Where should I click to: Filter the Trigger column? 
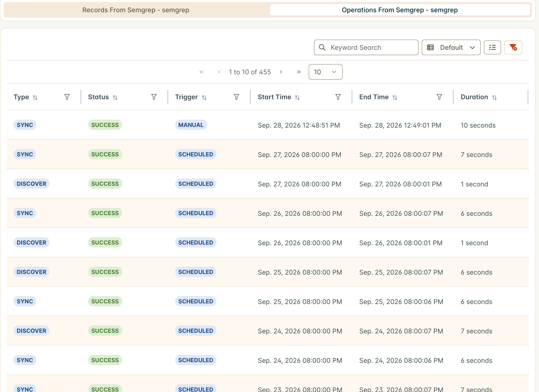[x=236, y=97]
